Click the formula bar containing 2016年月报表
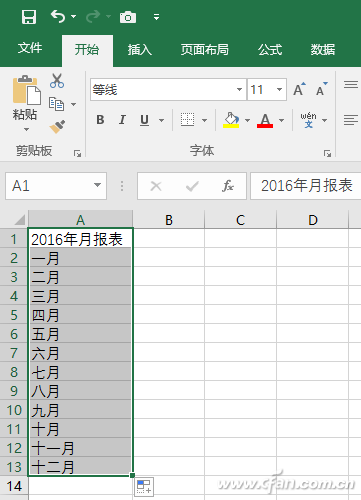Screen dimensions: 361x500 tap(306, 186)
